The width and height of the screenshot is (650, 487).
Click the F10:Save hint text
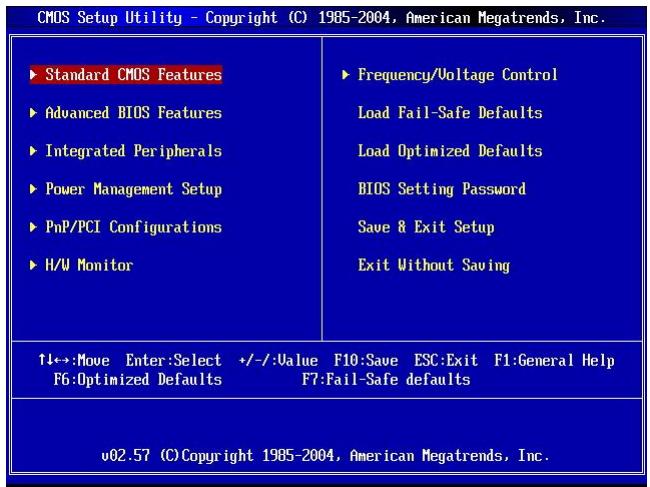click(x=366, y=361)
